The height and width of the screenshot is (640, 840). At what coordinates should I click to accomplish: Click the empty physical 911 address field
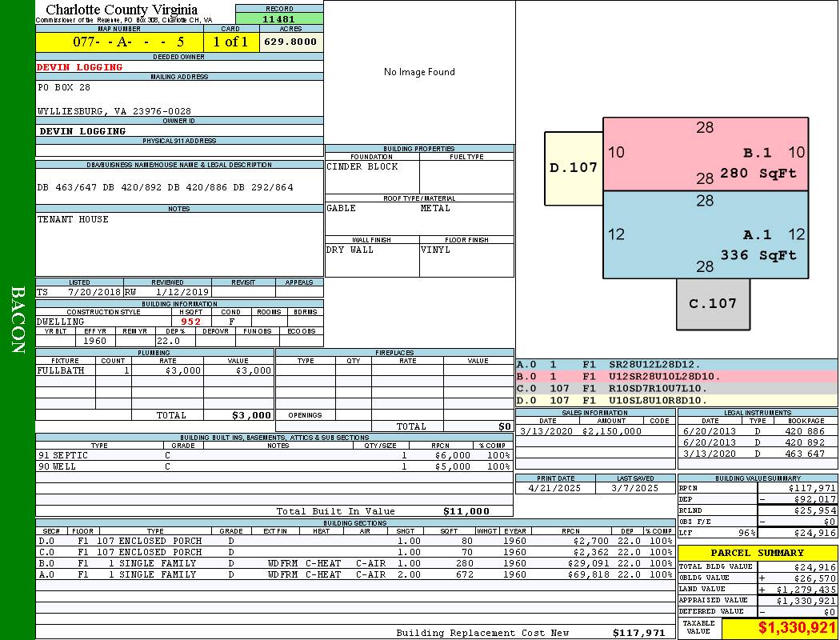click(x=179, y=150)
